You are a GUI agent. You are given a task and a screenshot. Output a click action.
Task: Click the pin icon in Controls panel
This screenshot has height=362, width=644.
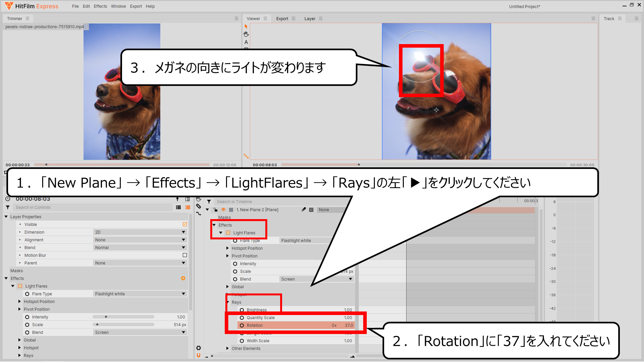(177, 199)
